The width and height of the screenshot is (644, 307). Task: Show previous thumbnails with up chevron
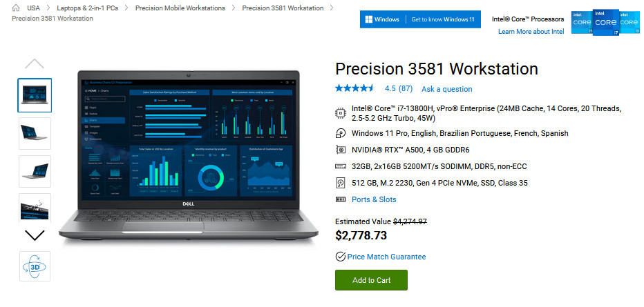click(35, 63)
